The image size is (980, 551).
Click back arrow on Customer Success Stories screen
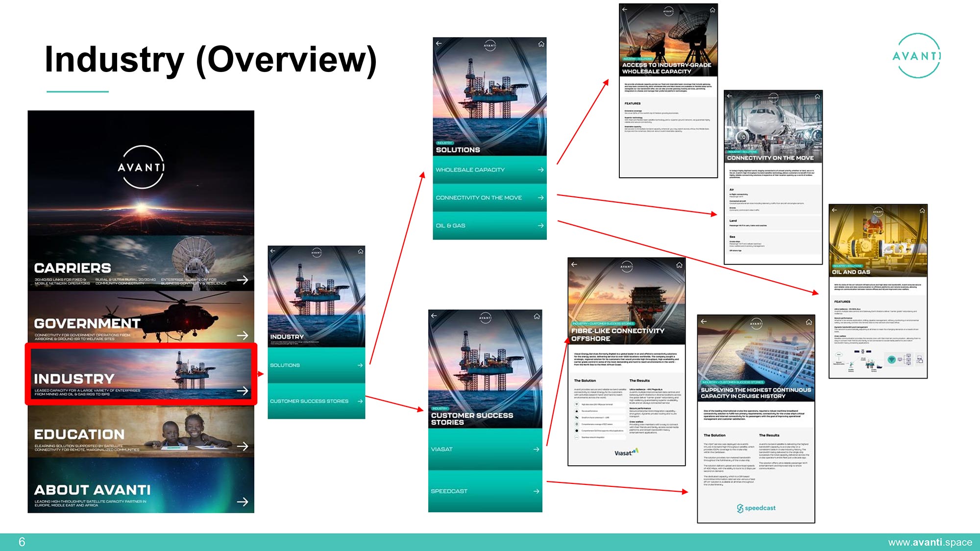[434, 316]
